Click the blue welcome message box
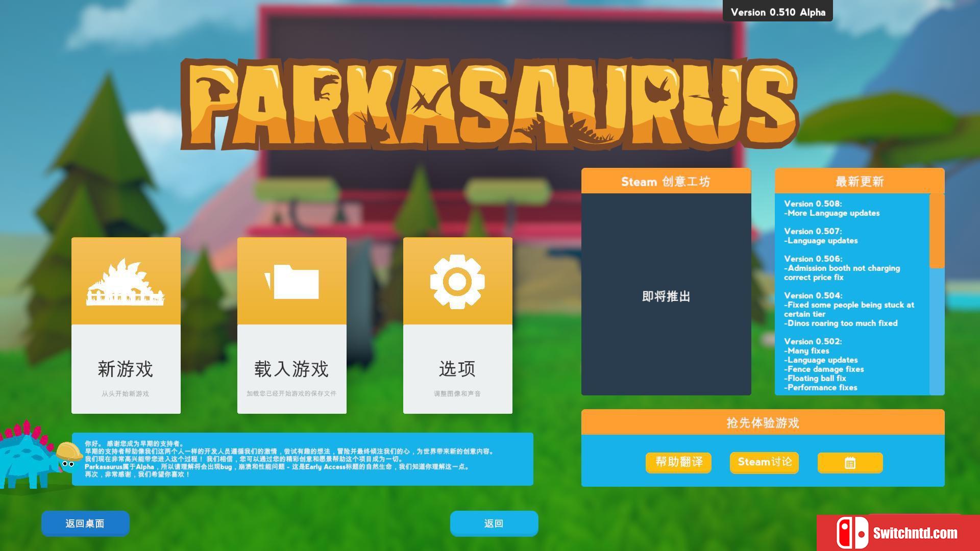Viewport: 980px width, 551px height. tap(303, 459)
